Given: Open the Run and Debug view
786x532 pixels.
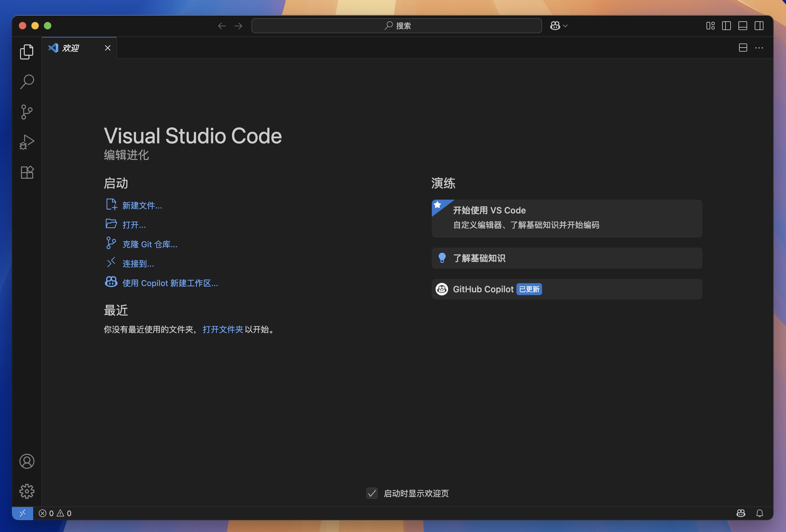Looking at the screenshot, I should click(27, 142).
